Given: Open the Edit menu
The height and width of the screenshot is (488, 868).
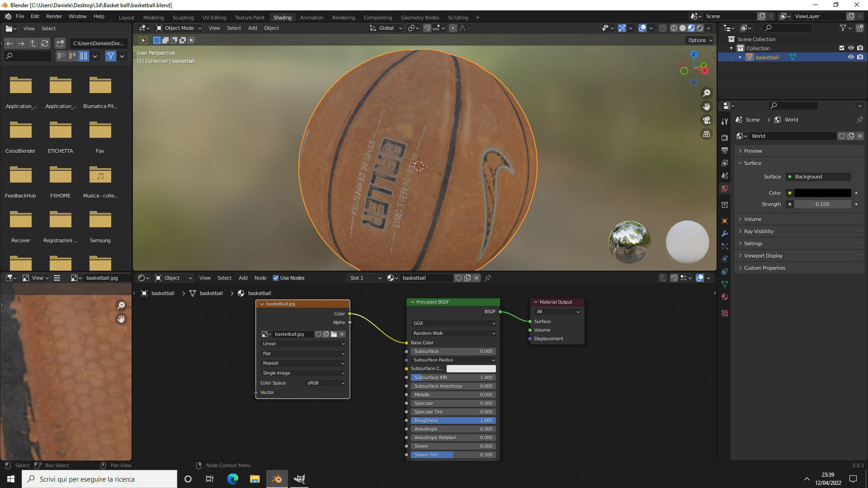Looking at the screenshot, I should [35, 16].
